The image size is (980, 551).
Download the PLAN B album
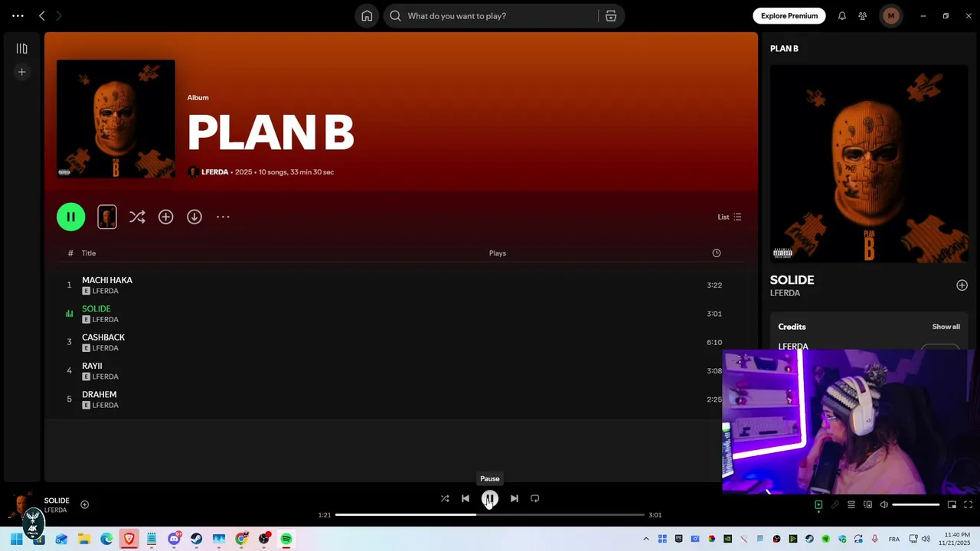(x=194, y=217)
